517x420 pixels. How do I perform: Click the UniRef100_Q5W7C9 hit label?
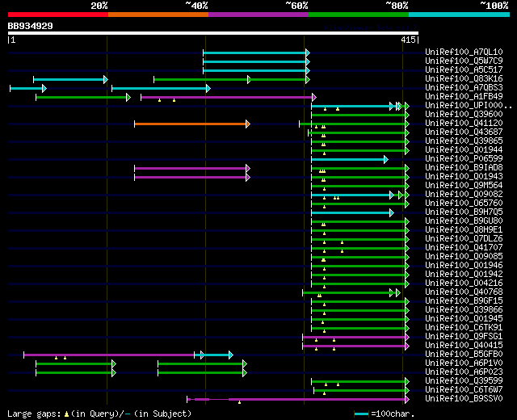(x=464, y=61)
